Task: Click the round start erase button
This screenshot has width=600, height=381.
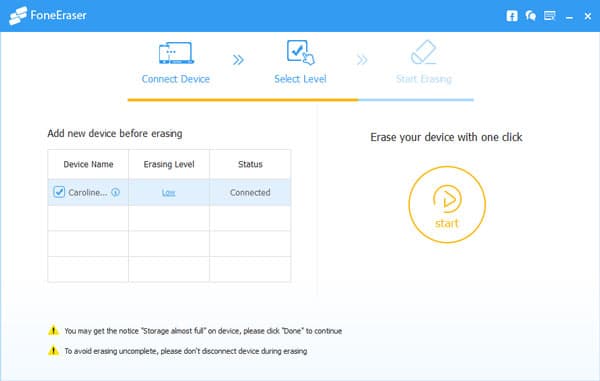Action: (447, 205)
